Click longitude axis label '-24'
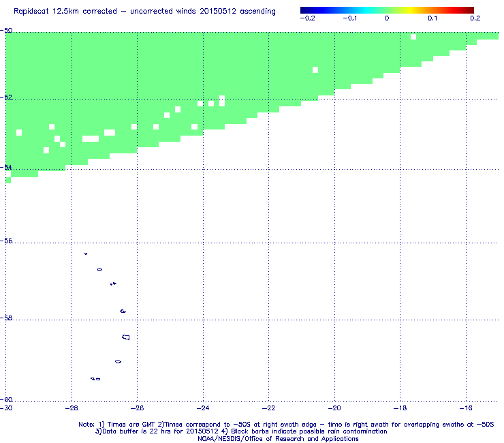The image size is (504, 443). pyautogui.click(x=203, y=408)
